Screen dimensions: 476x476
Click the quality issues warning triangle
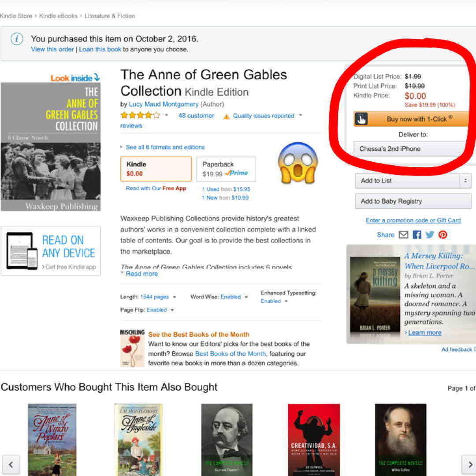[227, 116]
